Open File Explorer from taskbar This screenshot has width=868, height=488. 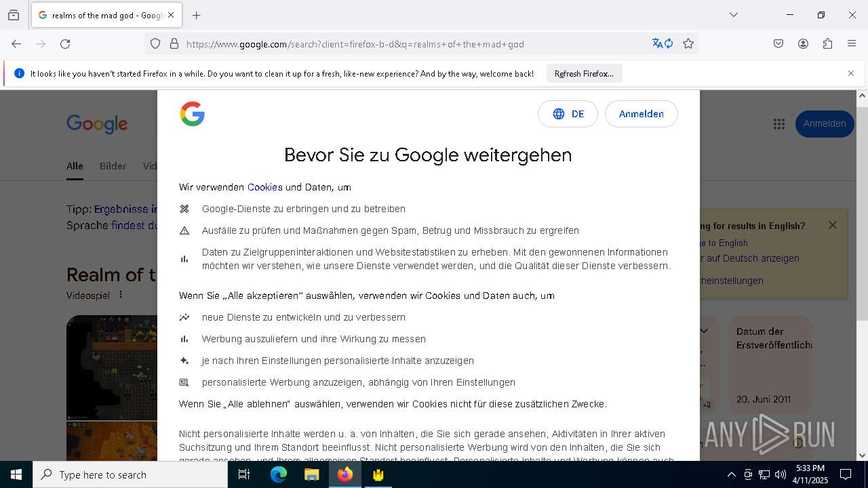click(x=311, y=474)
